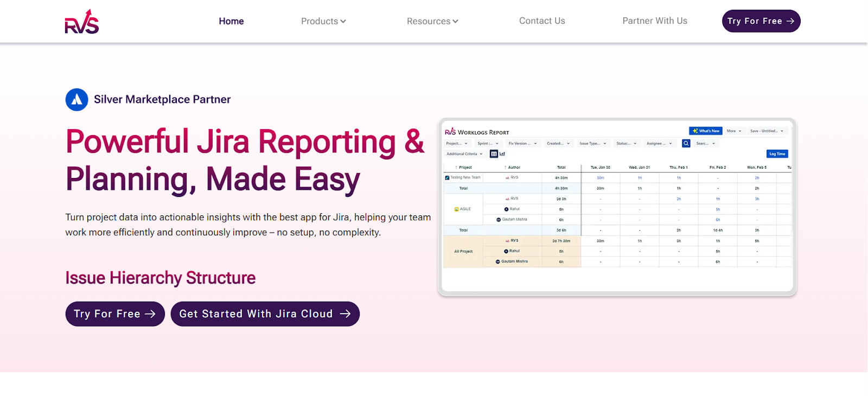Screen dimensions: 868x396
Task: Open the Status filter dropdown
Action: (x=627, y=143)
